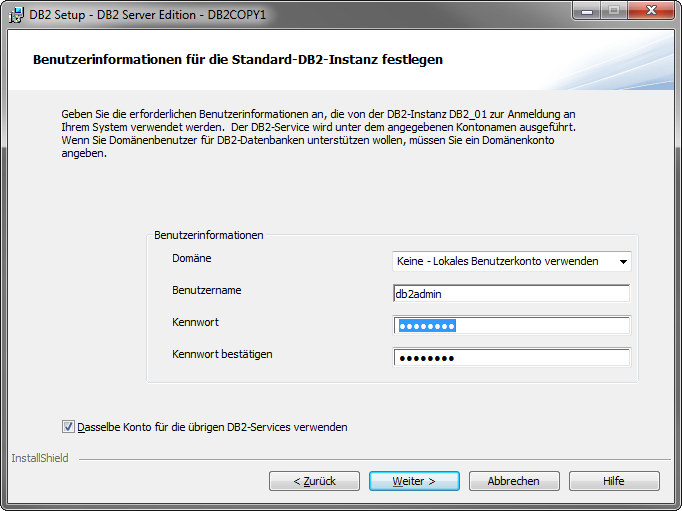
Task: Click the 'Kennwort bestätigen' label
Action: coord(222,354)
